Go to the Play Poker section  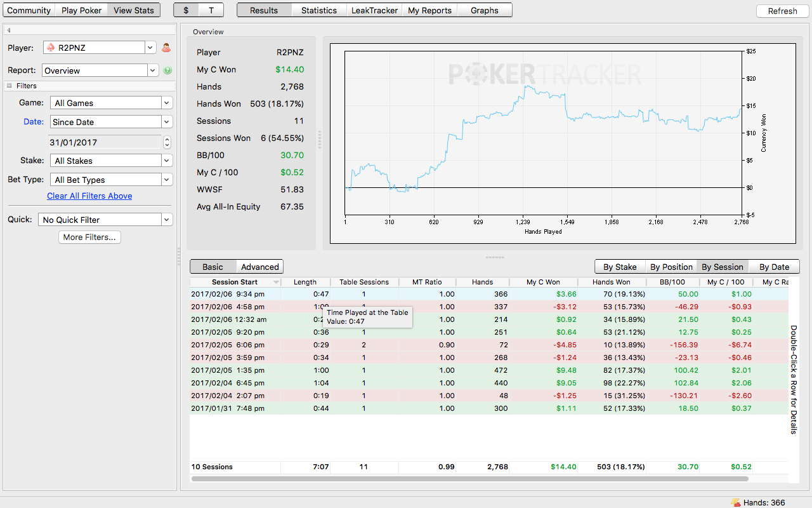[81, 10]
